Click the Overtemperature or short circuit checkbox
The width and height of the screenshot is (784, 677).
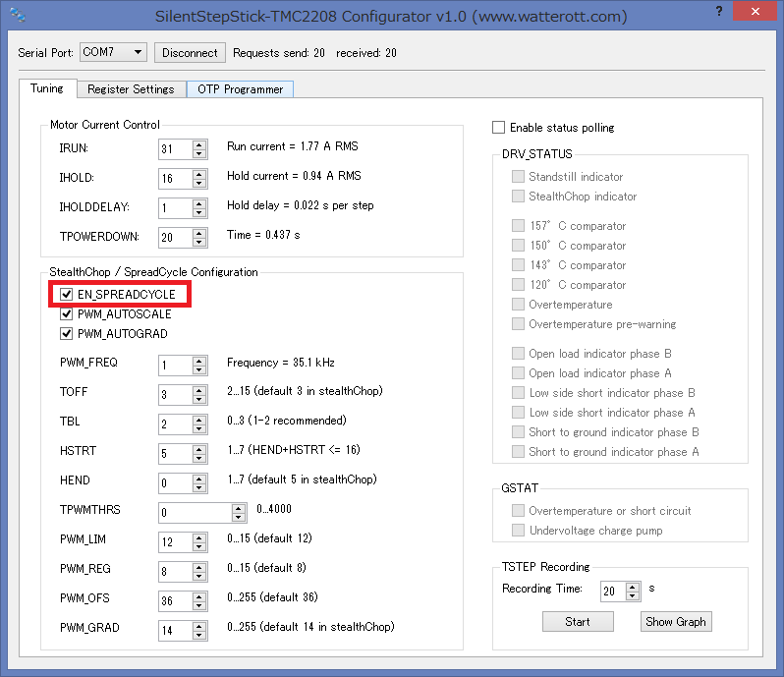518,511
